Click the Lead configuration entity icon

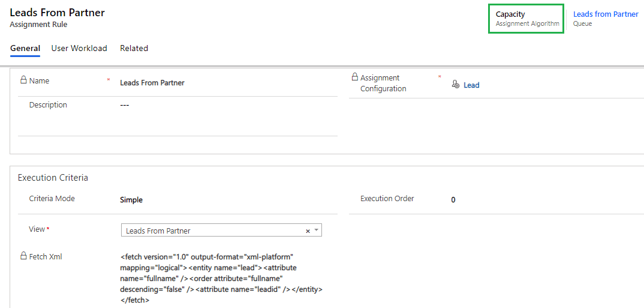click(455, 85)
